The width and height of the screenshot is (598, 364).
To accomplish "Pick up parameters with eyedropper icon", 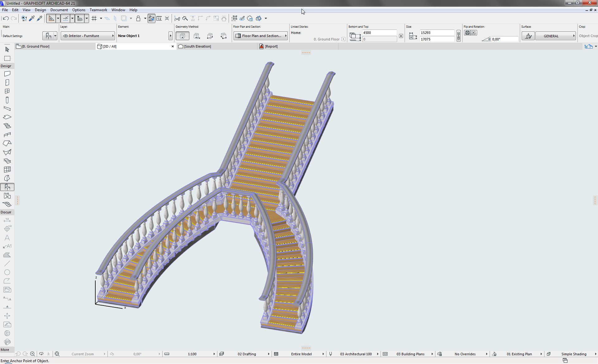I will 32,18.
